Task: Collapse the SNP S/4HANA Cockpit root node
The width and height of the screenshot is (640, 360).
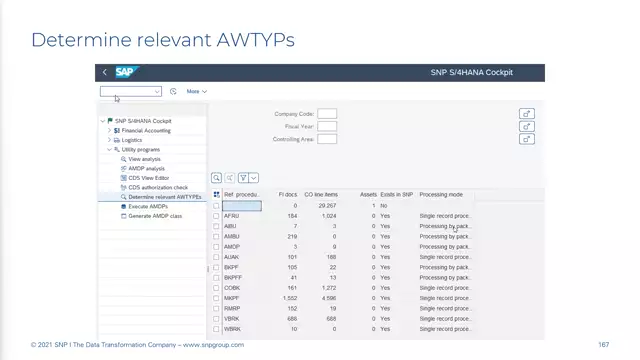Action: [x=102, y=121]
